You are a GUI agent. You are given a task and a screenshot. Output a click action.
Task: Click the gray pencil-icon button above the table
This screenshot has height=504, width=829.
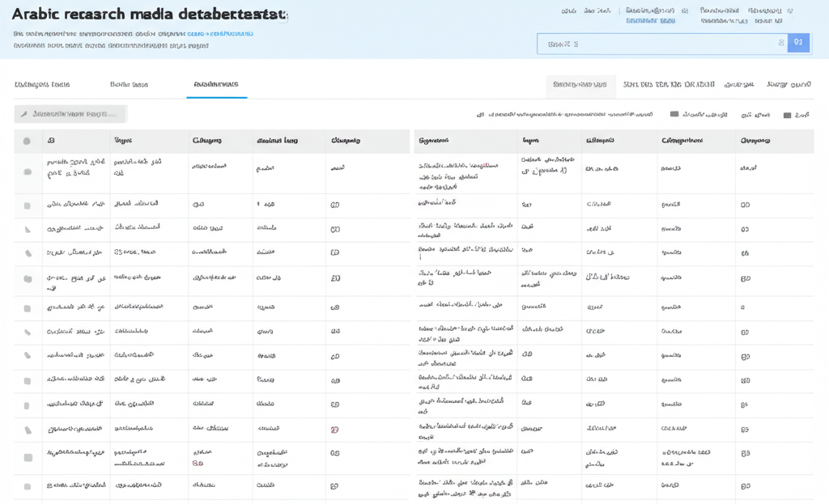pos(70,114)
